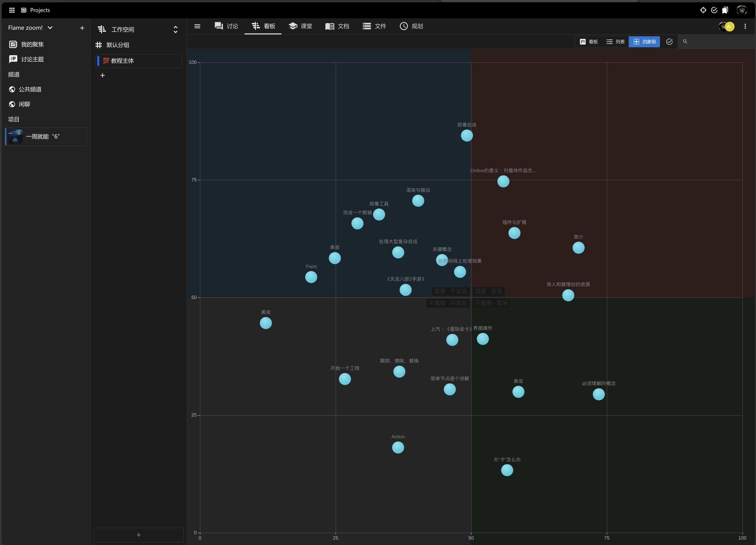
Task: Select project 一周就能"6"
Action: 46,137
